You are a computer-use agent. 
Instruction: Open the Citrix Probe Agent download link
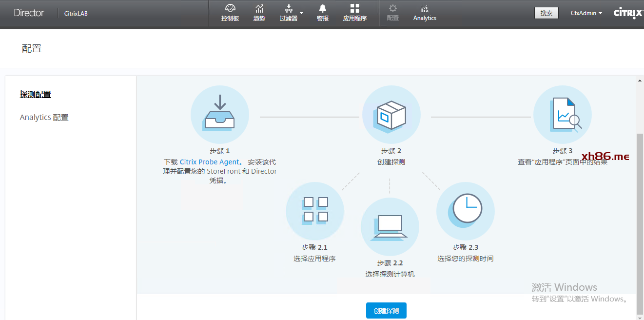click(210, 162)
